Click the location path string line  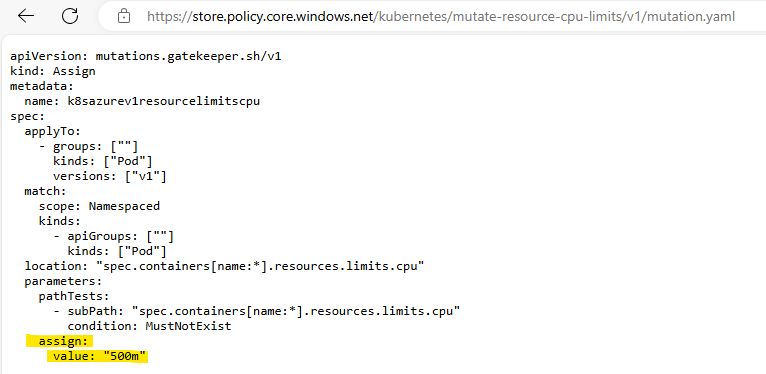(x=224, y=266)
